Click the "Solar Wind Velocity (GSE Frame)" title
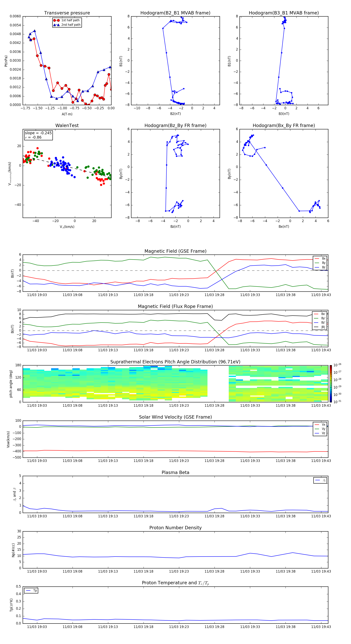351x644 pixels. [x=175, y=417]
